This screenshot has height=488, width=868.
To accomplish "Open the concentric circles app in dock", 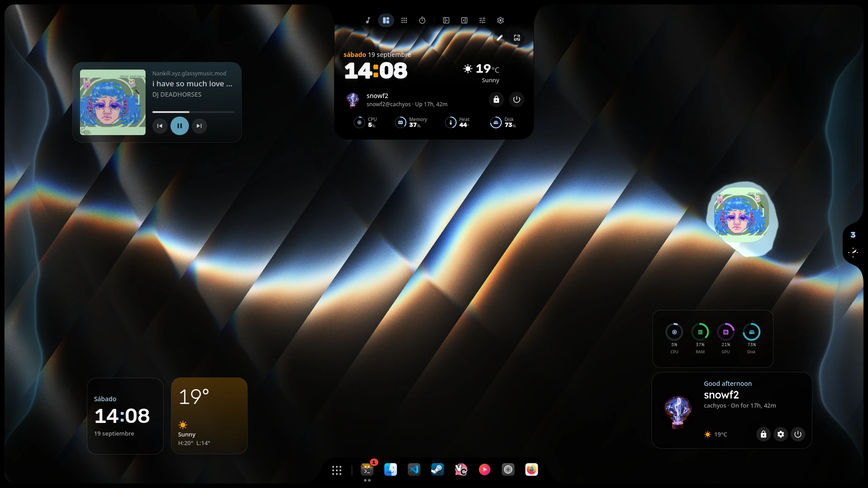I will click(508, 470).
